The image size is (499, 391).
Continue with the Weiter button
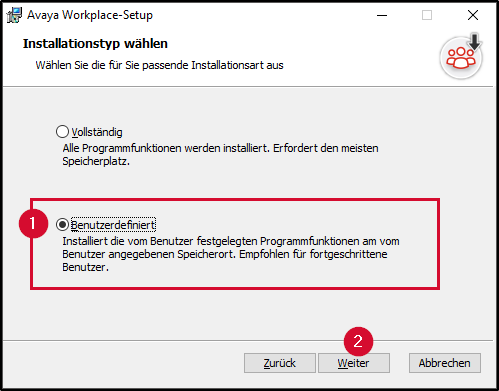click(x=354, y=363)
